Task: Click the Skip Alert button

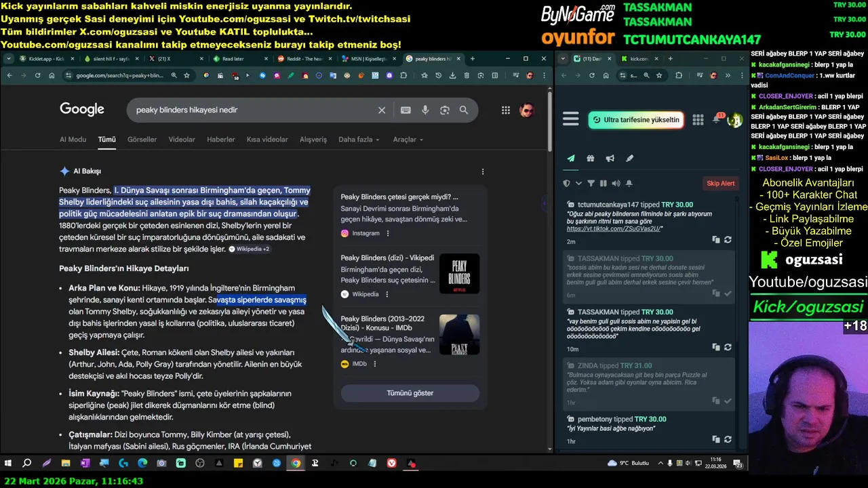Action: [721, 183]
